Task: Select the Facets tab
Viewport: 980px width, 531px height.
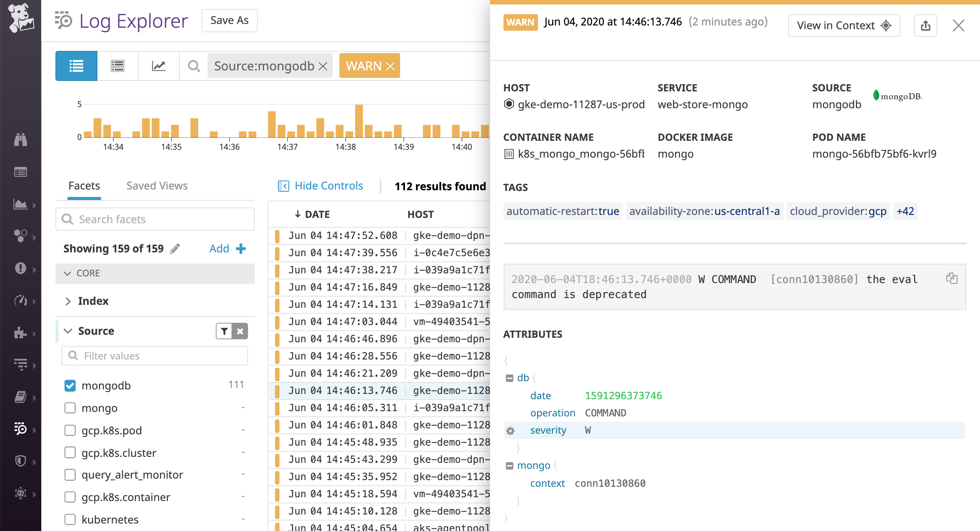Action: click(x=84, y=186)
